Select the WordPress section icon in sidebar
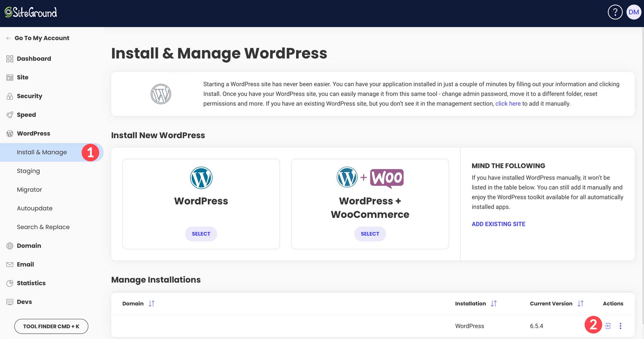This screenshot has width=644, height=339. coord(9,133)
